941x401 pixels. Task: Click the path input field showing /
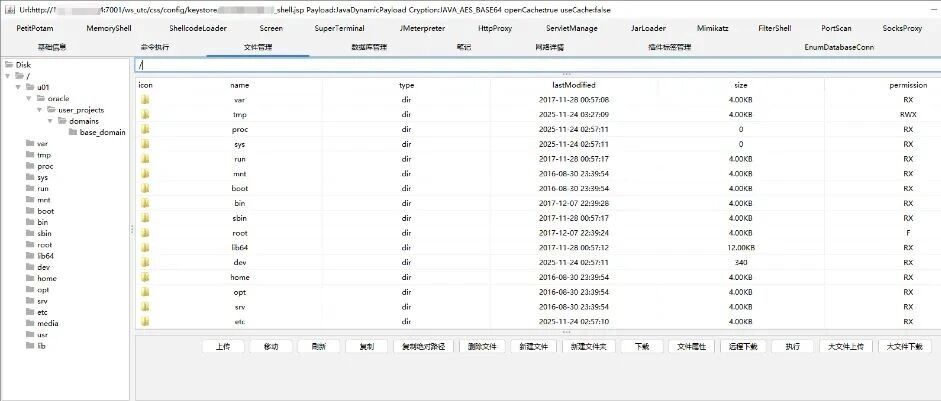click(x=537, y=65)
